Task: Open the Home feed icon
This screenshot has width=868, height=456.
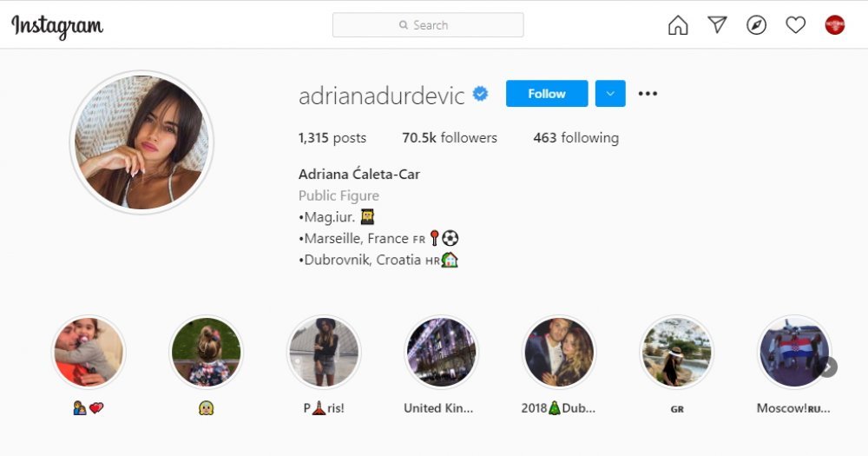Action: click(x=678, y=25)
